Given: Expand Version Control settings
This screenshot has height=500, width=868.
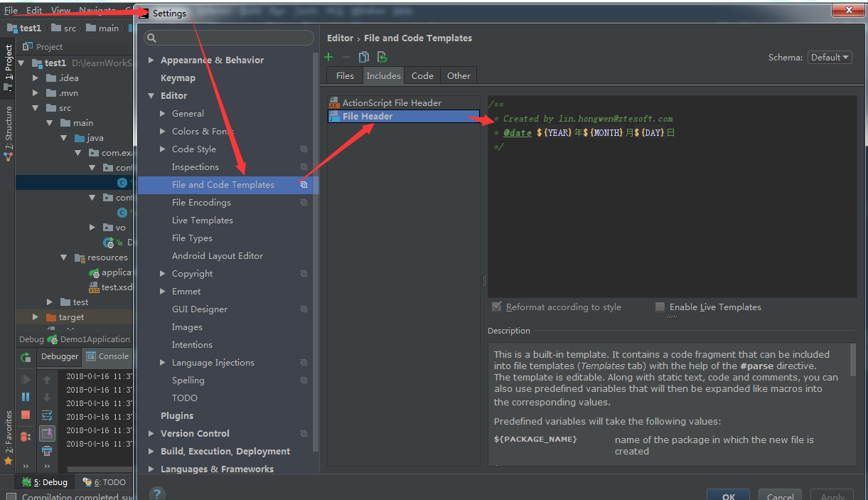Looking at the screenshot, I should pyautogui.click(x=151, y=434).
